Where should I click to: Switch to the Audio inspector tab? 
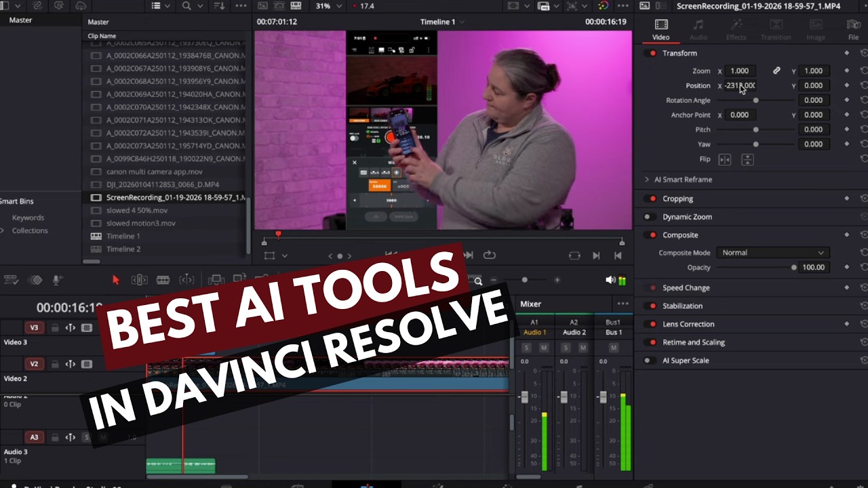click(x=698, y=30)
